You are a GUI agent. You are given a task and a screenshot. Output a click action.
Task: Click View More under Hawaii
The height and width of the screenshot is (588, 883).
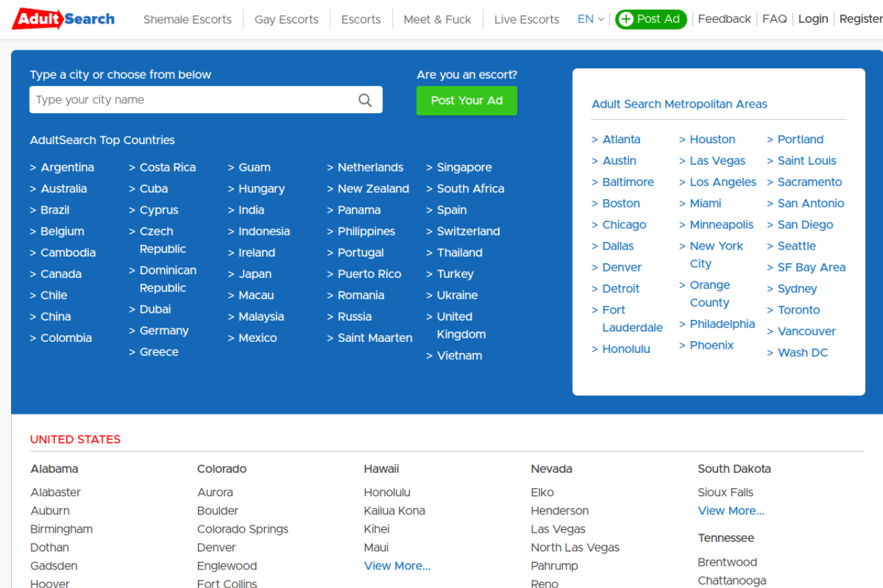(397, 565)
